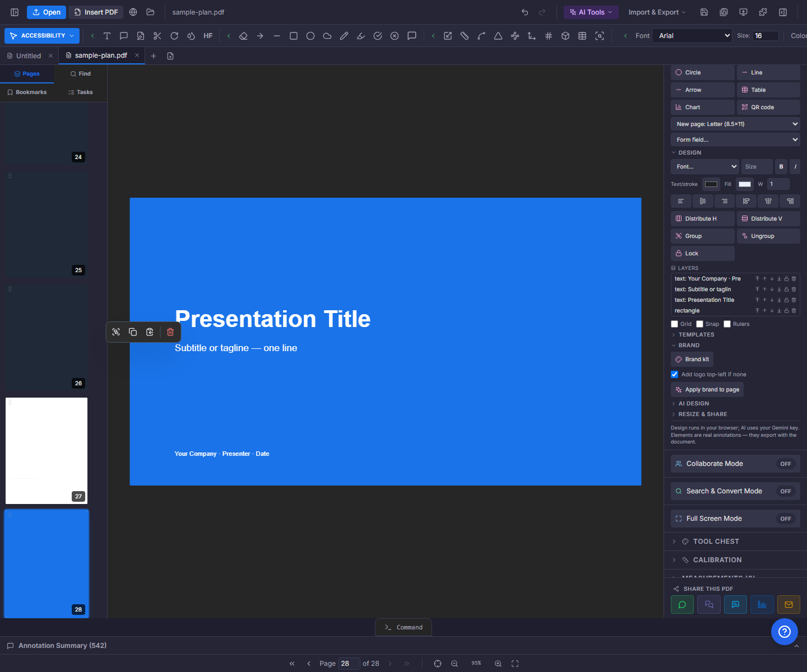Click 'Apply brand to page' button
This screenshot has width=807, height=672.
[707, 390]
